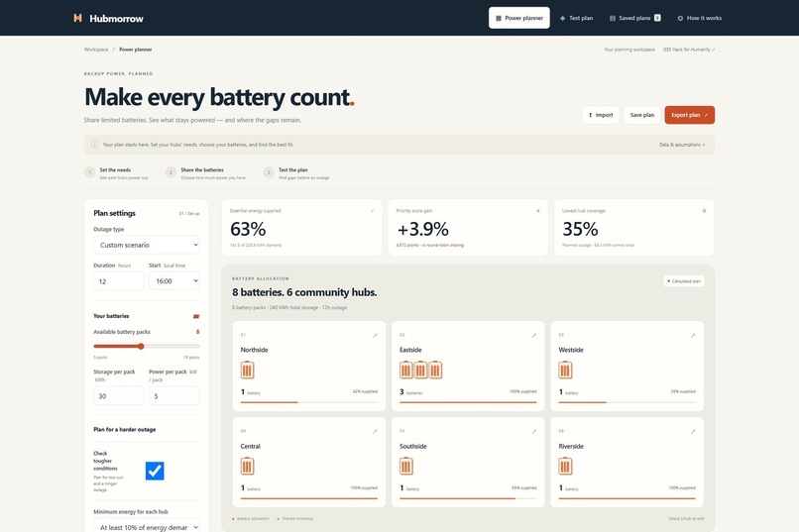Click the Saved plans count badge
Viewport: 799px width, 532px height.
657,18
